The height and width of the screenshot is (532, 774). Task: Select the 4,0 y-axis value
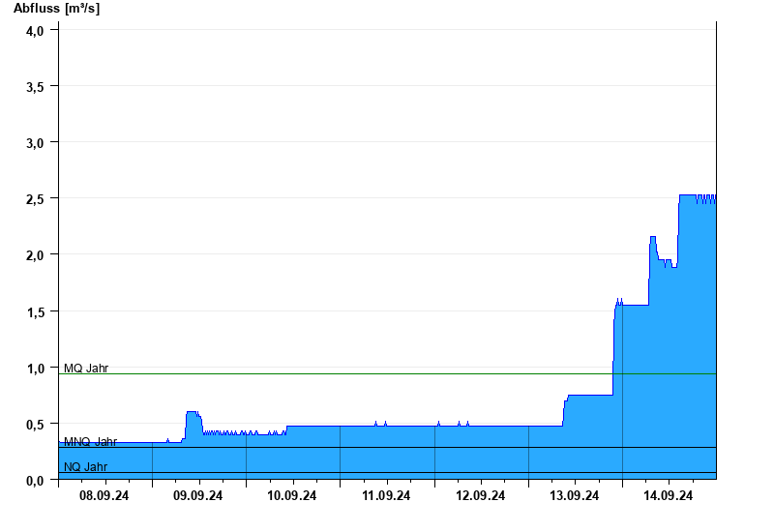point(35,31)
